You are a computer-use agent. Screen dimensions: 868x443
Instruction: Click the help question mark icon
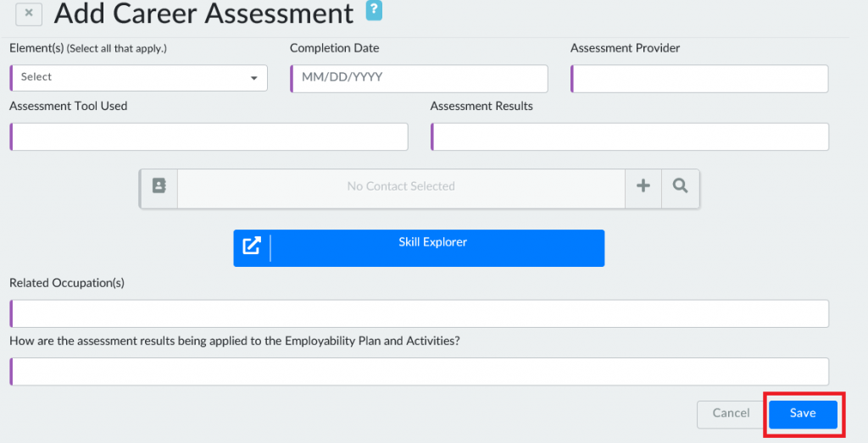pyautogui.click(x=373, y=10)
